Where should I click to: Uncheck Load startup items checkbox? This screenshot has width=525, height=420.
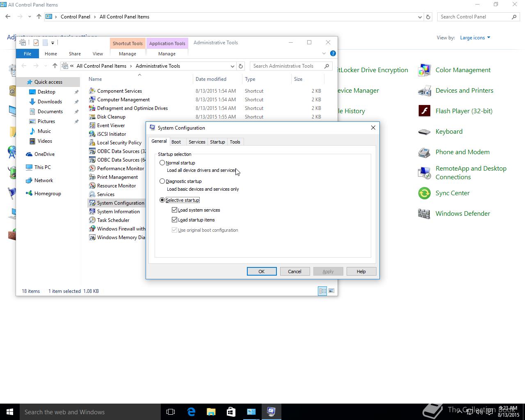174,220
